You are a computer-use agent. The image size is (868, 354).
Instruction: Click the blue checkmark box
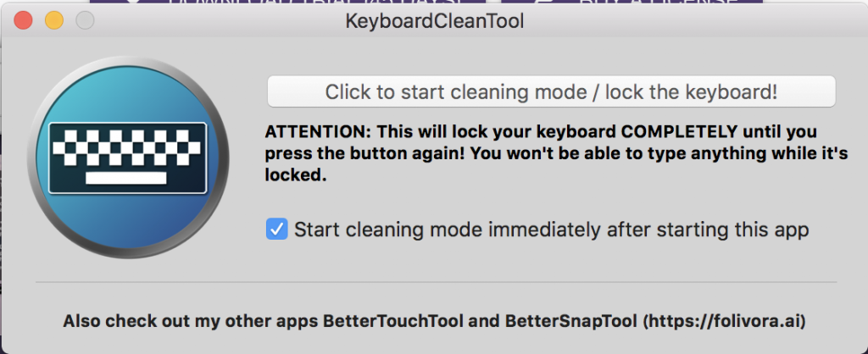[x=276, y=229]
